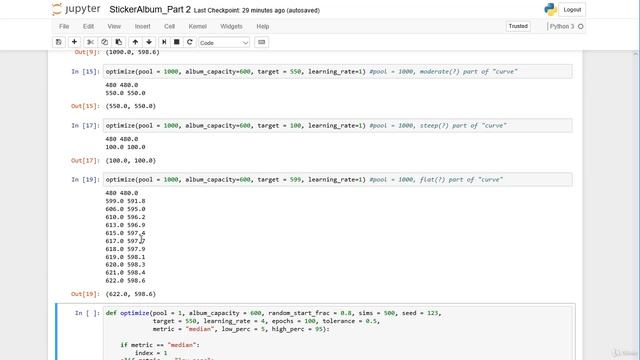Image resolution: width=640 pixels, height=360 pixels.
Task: Click the output line 599.0 591.8
Action: pos(125,201)
